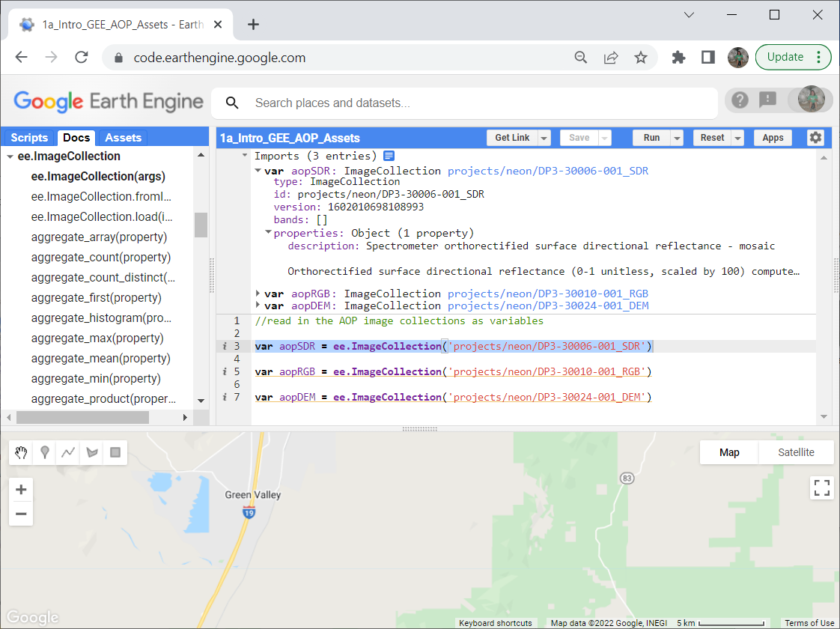The width and height of the screenshot is (840, 629).
Task: Open the Chrome tab search chevron
Action: 689,15
